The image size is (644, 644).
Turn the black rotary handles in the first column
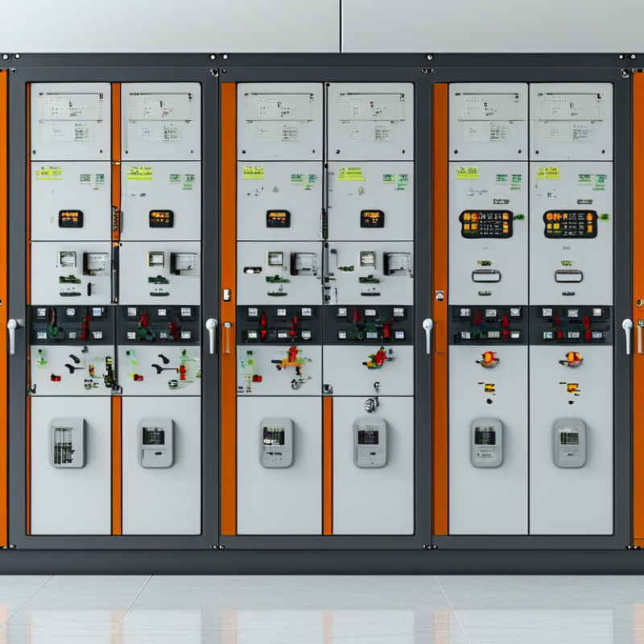tap(73, 363)
